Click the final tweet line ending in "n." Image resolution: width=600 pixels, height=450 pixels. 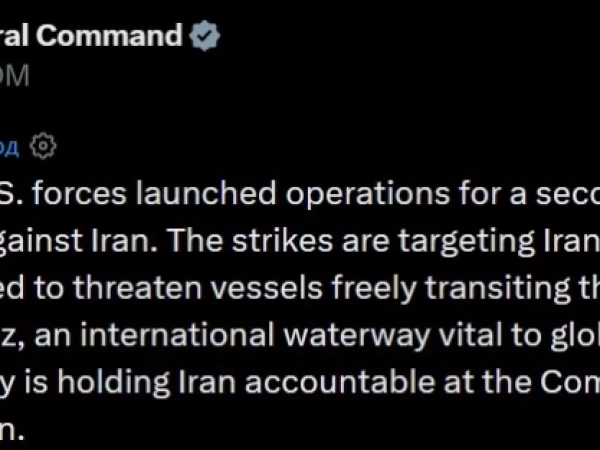[x=12, y=429]
